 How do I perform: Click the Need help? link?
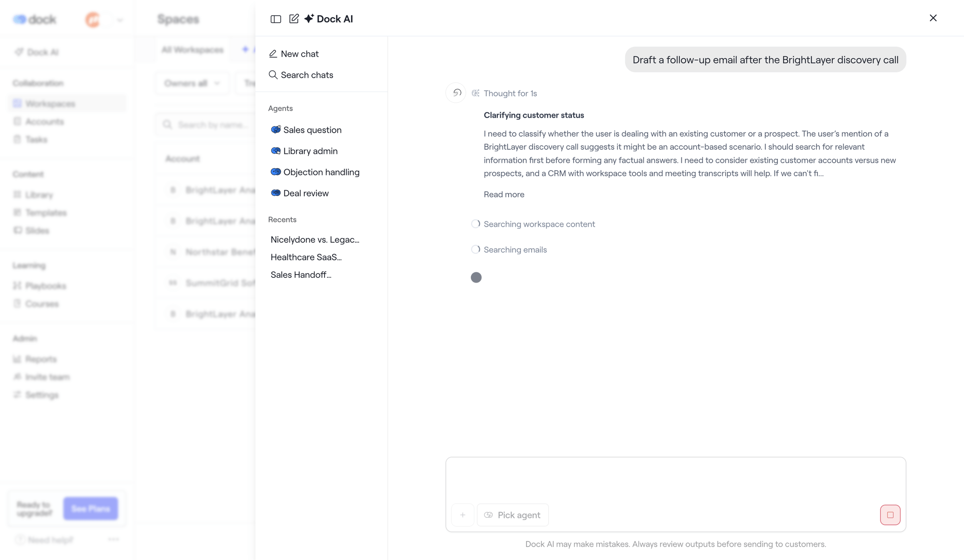click(45, 540)
